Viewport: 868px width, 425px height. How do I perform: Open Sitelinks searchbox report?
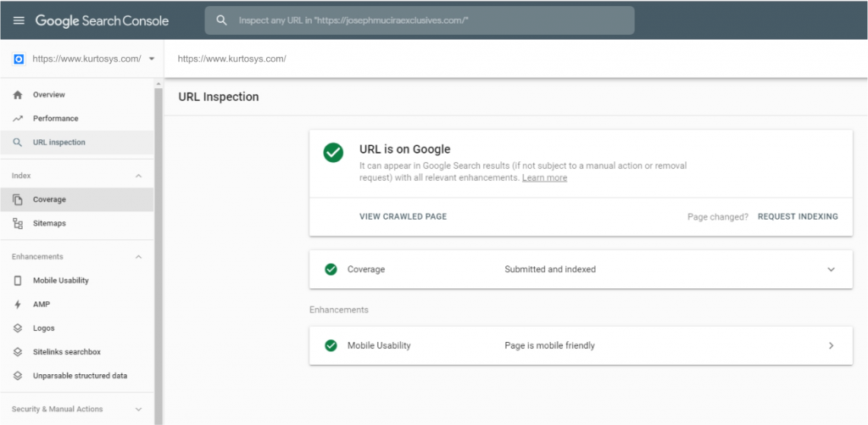[x=77, y=352]
